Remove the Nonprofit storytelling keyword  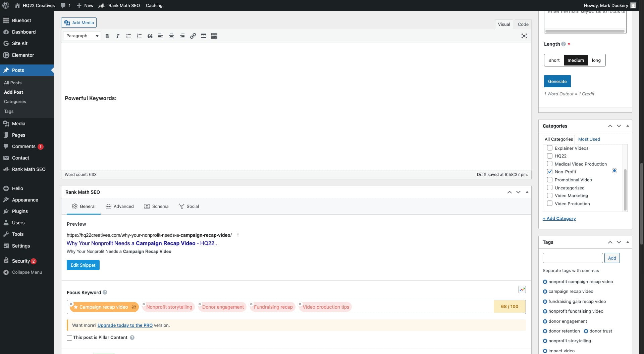(144, 304)
